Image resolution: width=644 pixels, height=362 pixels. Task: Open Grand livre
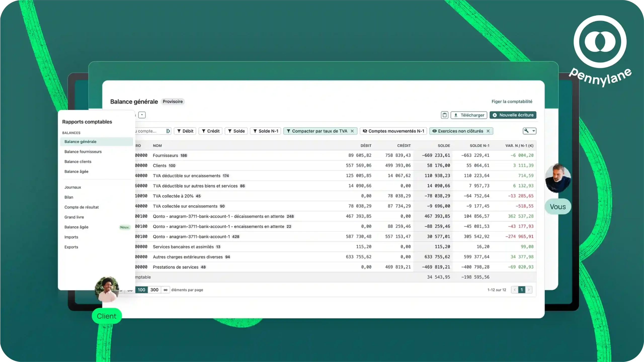(74, 217)
